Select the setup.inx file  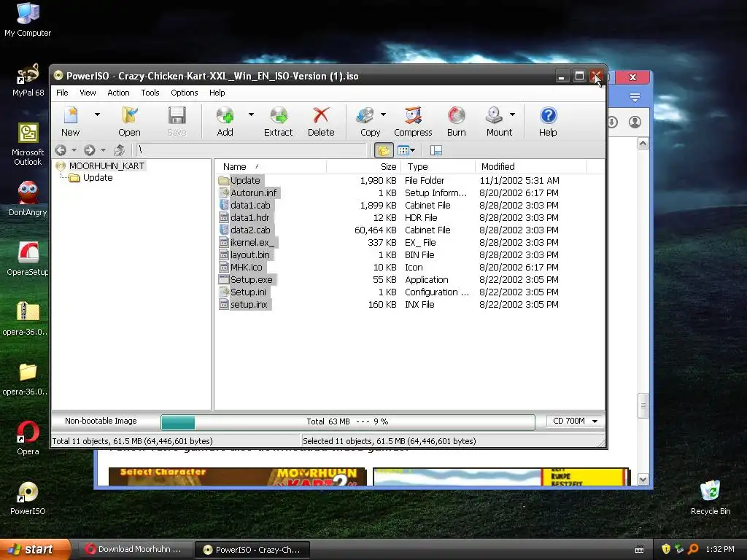[x=249, y=304]
